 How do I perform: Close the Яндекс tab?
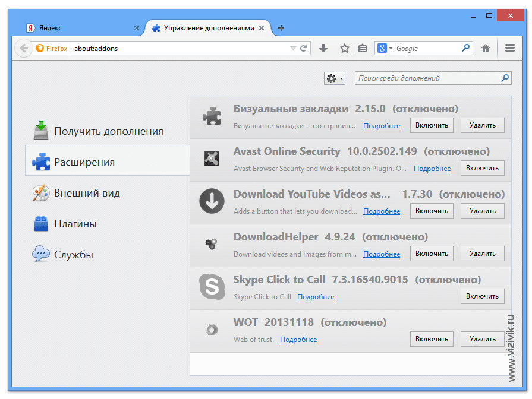(x=136, y=28)
